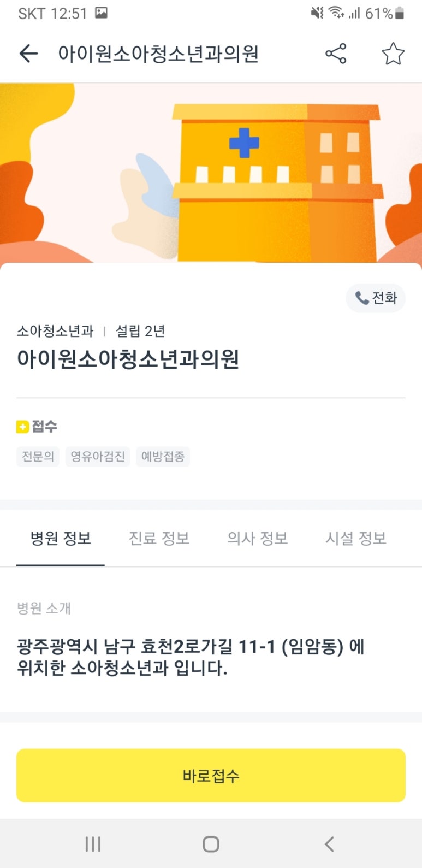This screenshot has width=422, height=868.
Task: Tap the back arrow in header
Action: (x=28, y=54)
